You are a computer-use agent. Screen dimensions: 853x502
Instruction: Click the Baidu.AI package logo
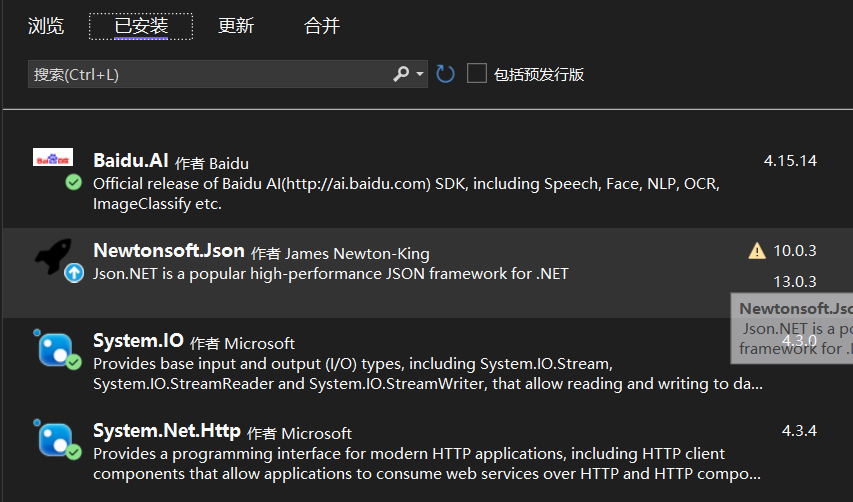pyautogui.click(x=53, y=157)
